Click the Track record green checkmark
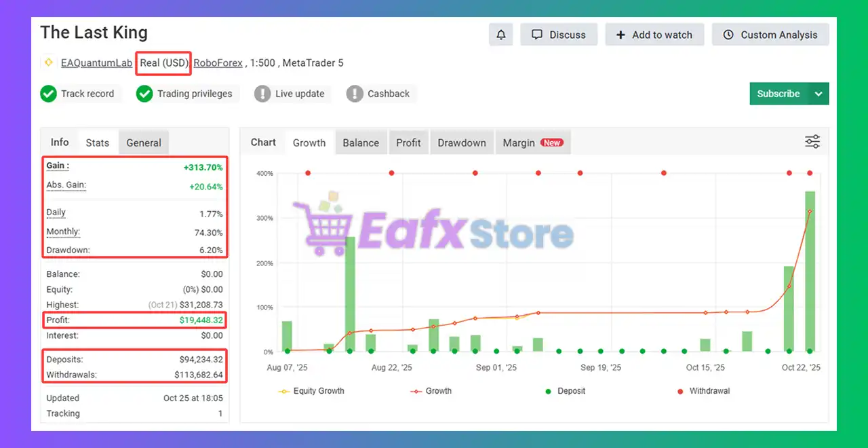The width and height of the screenshot is (868, 448). (48, 94)
